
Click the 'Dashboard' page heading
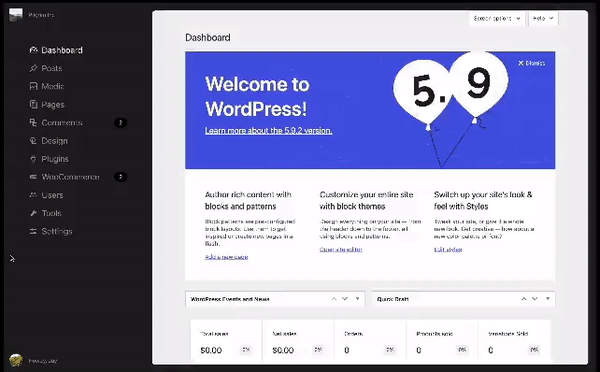click(x=208, y=38)
